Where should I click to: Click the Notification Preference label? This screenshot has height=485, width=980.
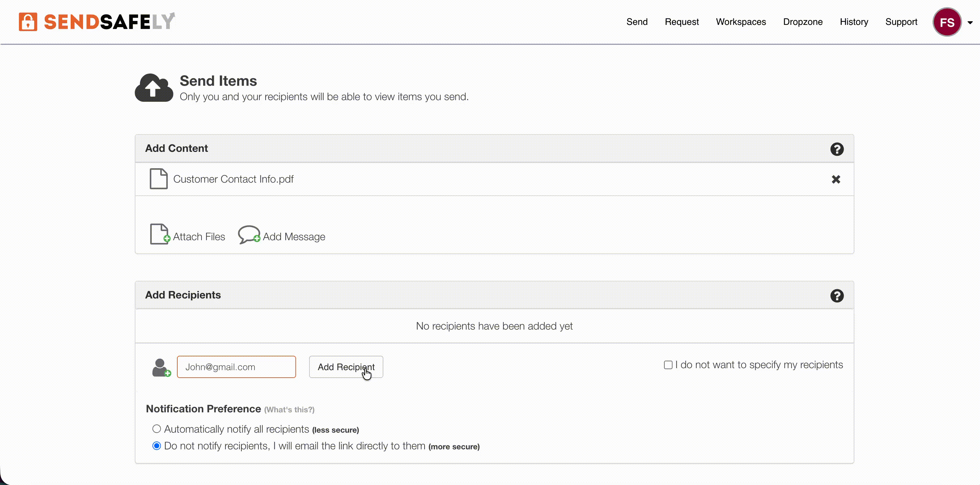click(x=203, y=408)
